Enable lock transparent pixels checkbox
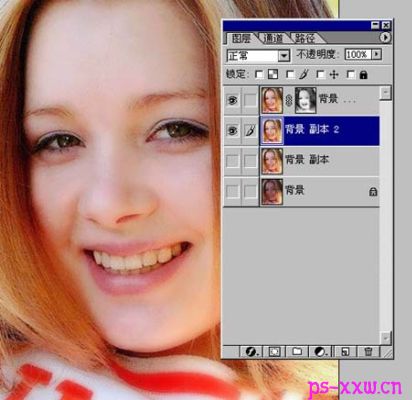This screenshot has height=400, width=412. (x=259, y=74)
